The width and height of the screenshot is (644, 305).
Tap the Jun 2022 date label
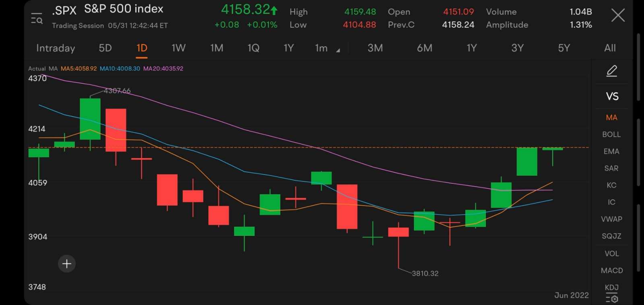[572, 295]
